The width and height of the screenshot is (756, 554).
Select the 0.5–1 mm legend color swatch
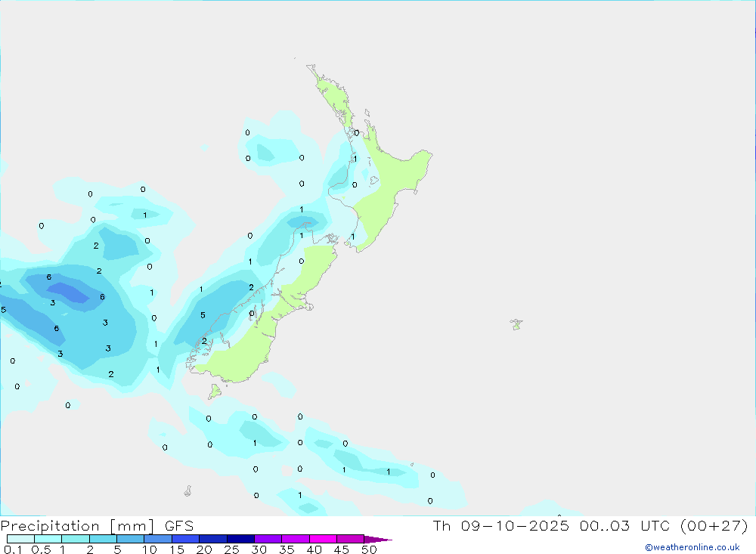48,539
